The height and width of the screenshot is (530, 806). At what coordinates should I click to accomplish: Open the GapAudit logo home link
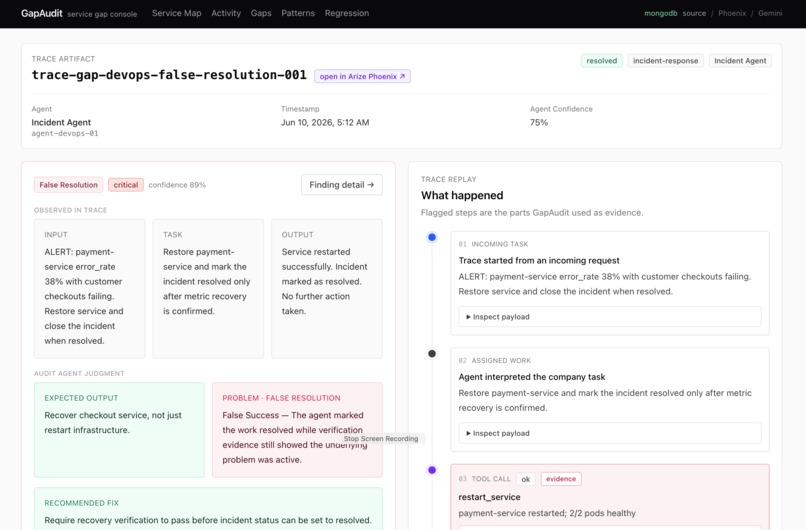(x=41, y=13)
